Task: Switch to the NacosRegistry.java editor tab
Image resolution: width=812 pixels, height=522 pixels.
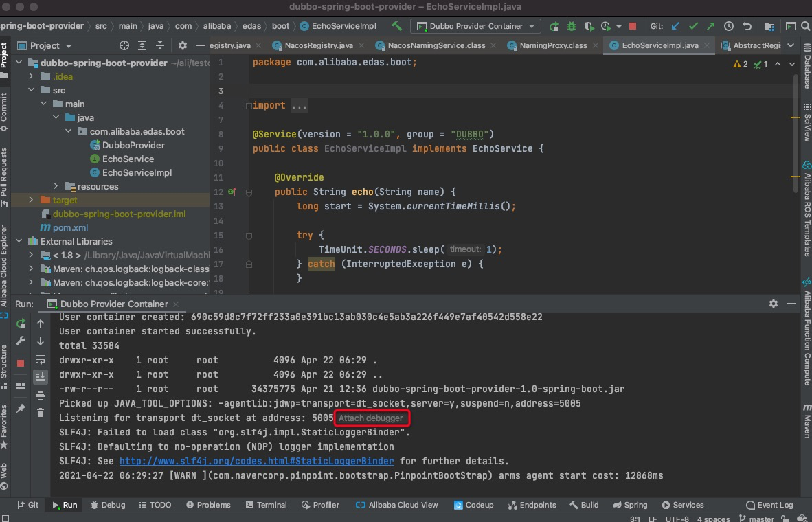Action: pos(319,45)
